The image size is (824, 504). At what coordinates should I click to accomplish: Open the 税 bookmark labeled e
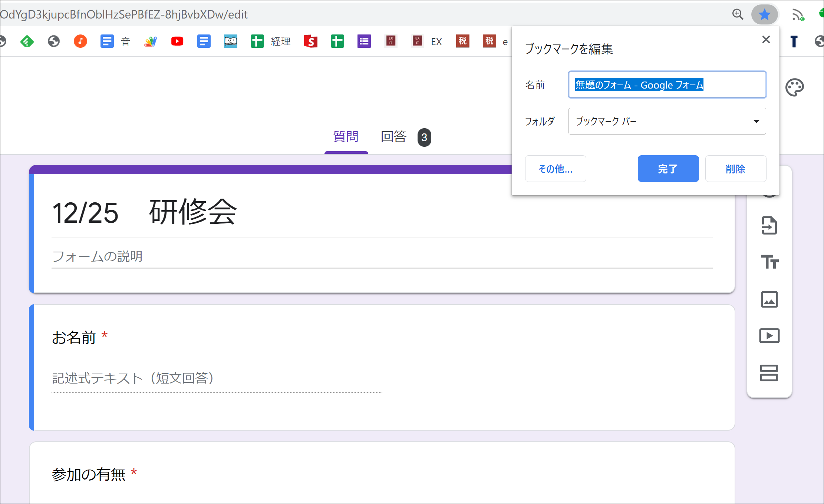coord(495,41)
